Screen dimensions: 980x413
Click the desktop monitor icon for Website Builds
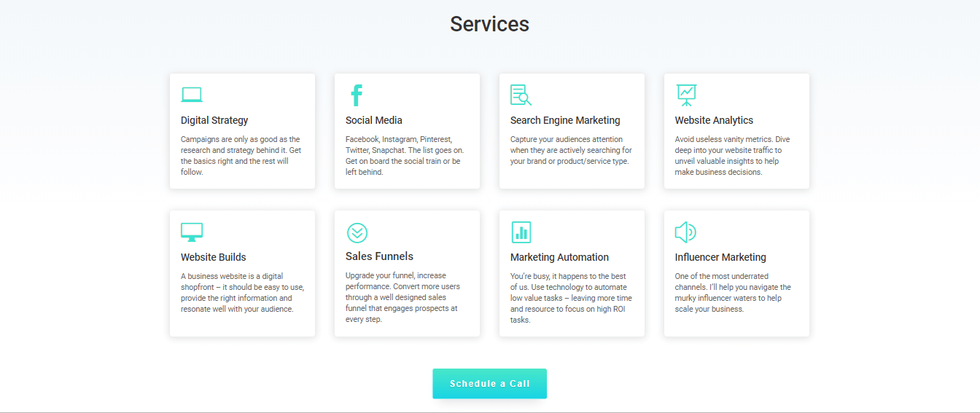[x=192, y=232]
